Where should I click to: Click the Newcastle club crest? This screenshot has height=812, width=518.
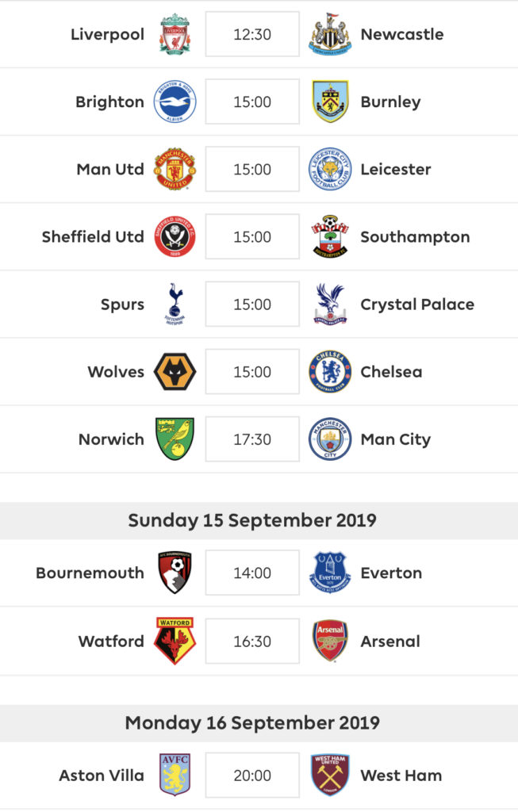tap(330, 34)
